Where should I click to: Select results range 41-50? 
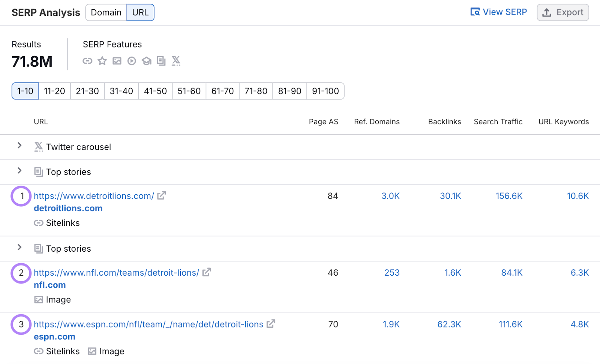[x=155, y=91]
